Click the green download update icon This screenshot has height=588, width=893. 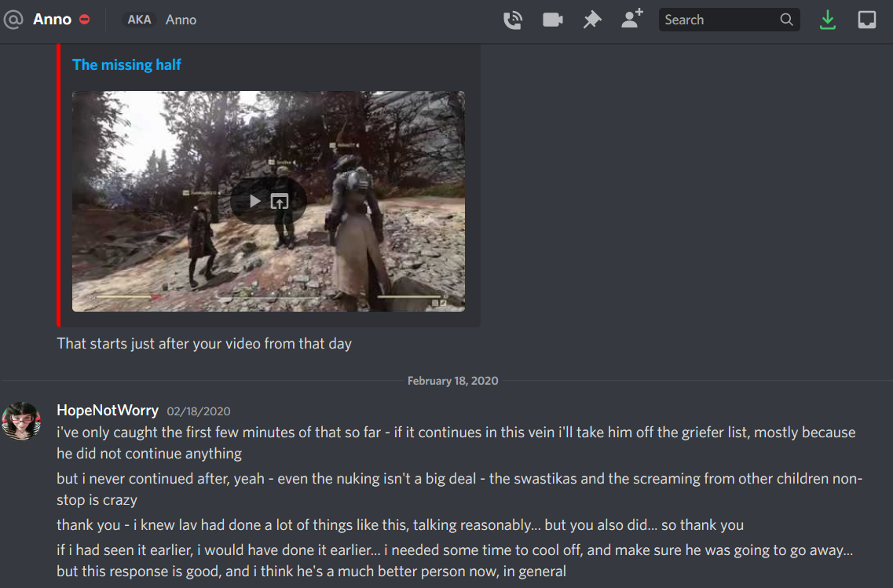point(828,20)
